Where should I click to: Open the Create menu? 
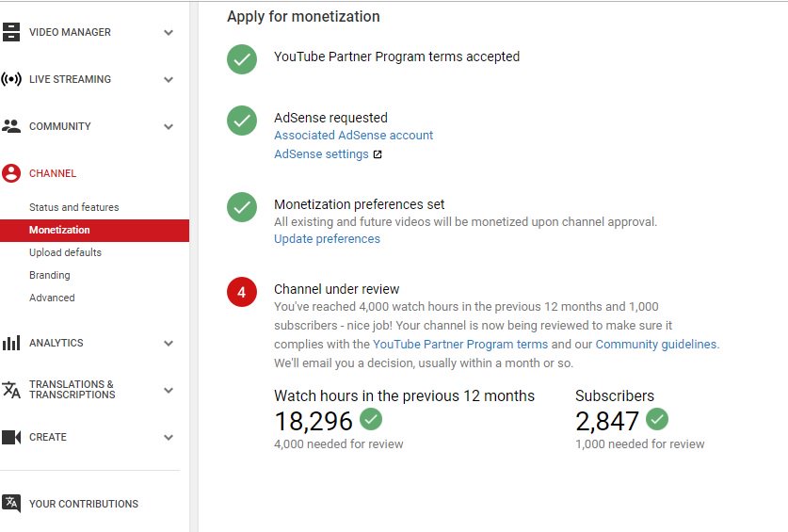[48, 437]
